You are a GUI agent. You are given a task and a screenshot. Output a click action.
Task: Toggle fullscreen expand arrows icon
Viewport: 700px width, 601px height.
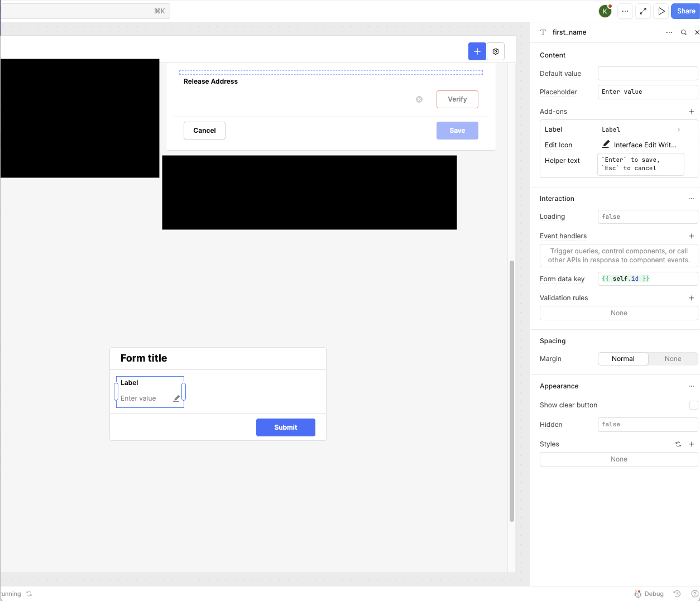643,11
